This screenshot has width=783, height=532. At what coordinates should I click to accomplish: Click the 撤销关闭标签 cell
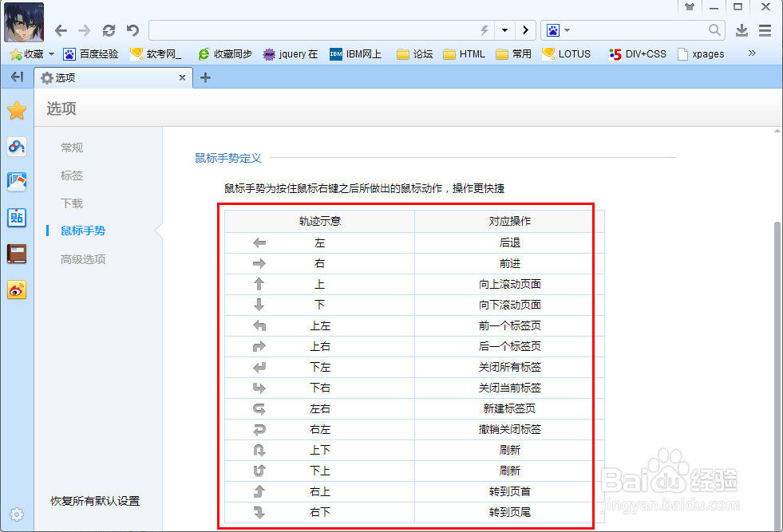pos(509,429)
